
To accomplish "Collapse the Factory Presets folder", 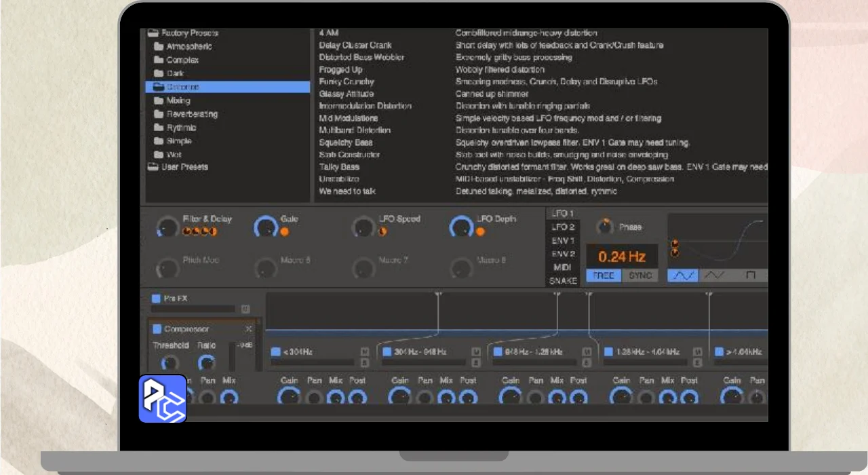I will tap(153, 33).
